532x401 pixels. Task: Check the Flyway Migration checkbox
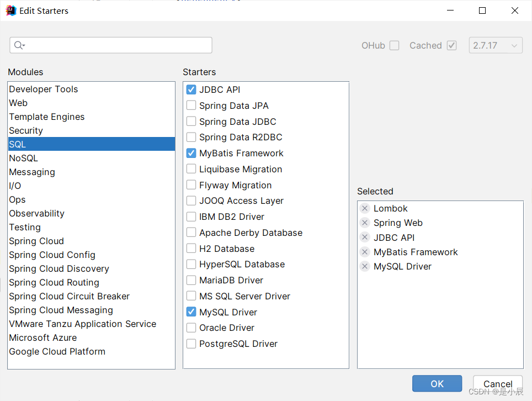(191, 184)
